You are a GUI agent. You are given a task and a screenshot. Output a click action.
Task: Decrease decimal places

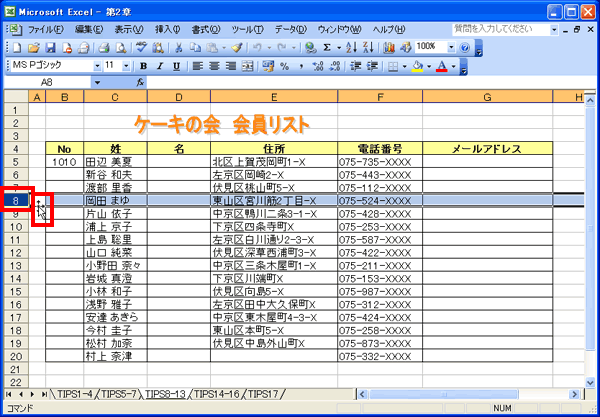(335, 67)
